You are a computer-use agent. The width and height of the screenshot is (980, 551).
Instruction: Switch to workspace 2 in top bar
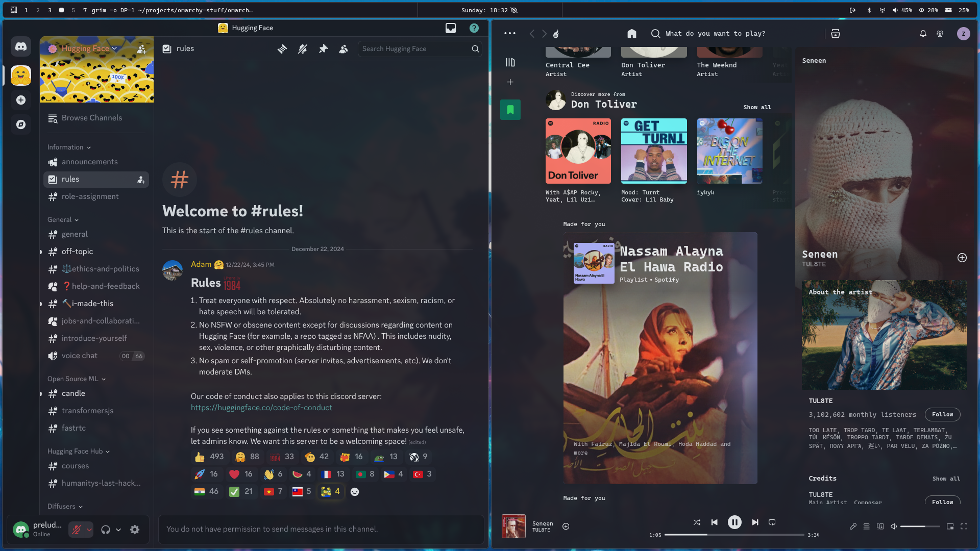[38, 10]
